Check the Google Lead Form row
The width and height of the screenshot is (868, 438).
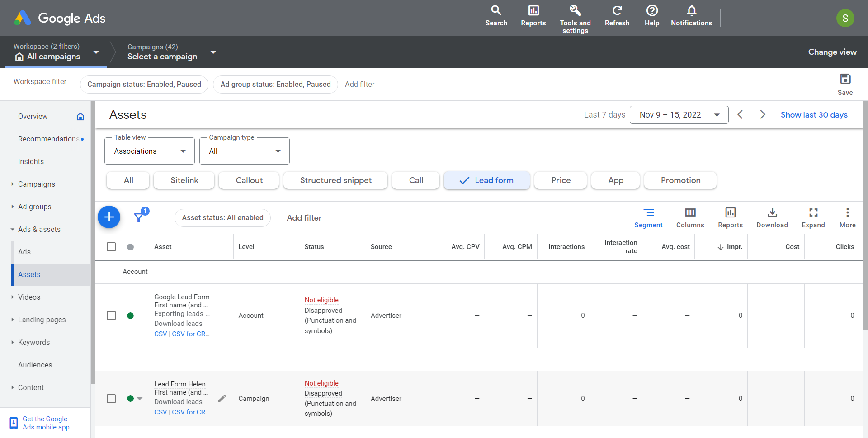tap(111, 316)
